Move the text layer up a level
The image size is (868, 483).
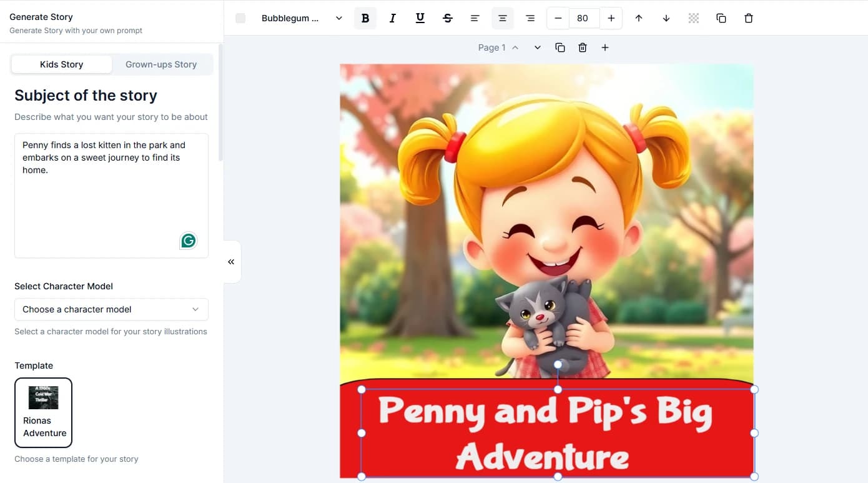coord(639,18)
